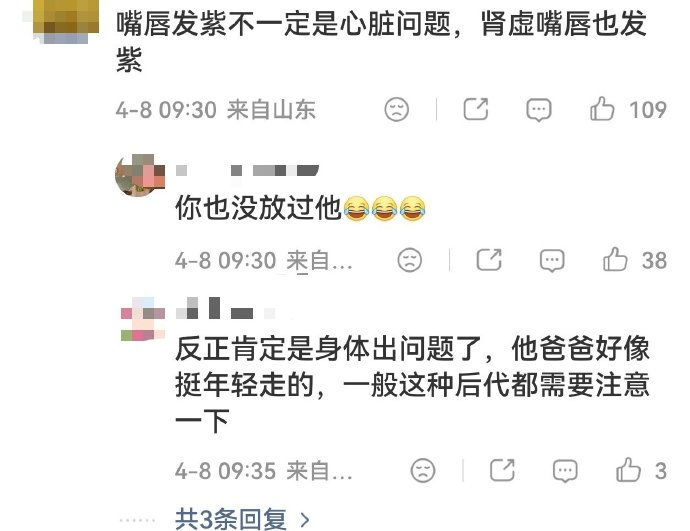Reply to the laughing-emoji comment
Viewport: 690px width, 531px height.
point(552,260)
